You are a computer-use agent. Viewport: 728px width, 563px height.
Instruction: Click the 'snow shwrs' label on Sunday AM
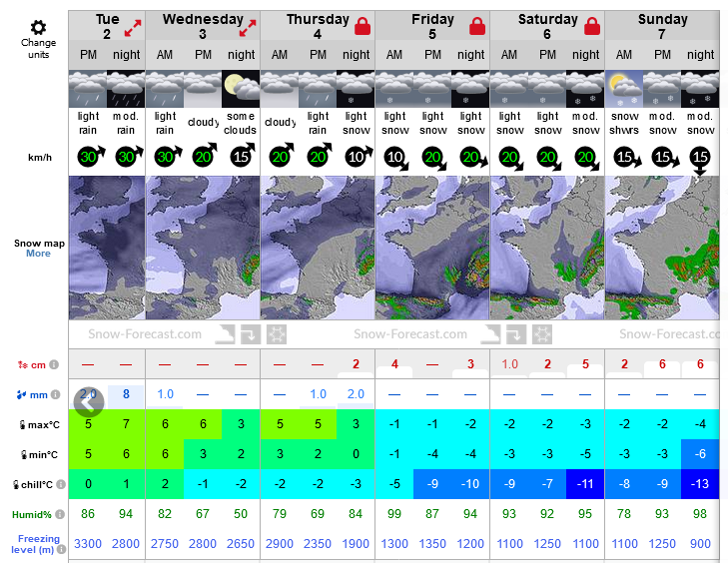624,123
